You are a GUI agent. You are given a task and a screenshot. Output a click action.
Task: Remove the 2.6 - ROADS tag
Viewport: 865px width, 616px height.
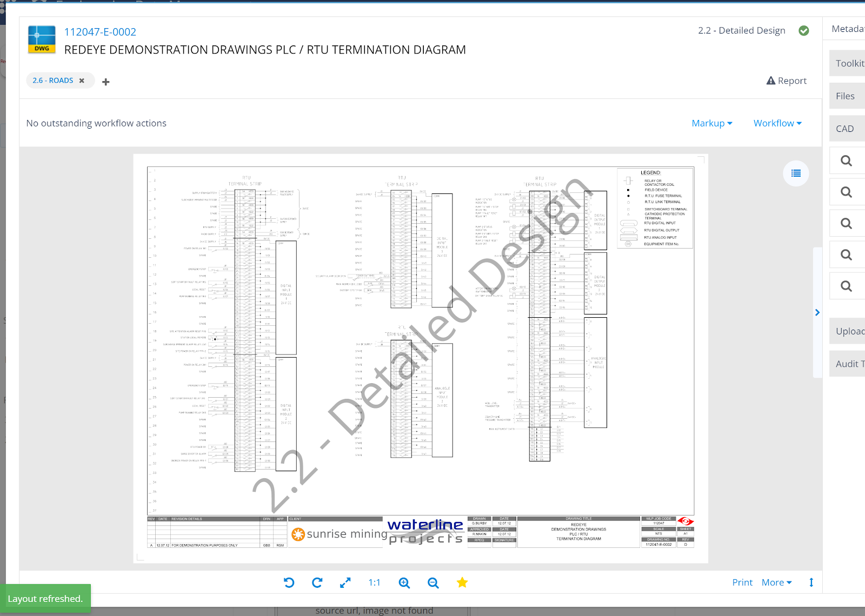(82, 81)
